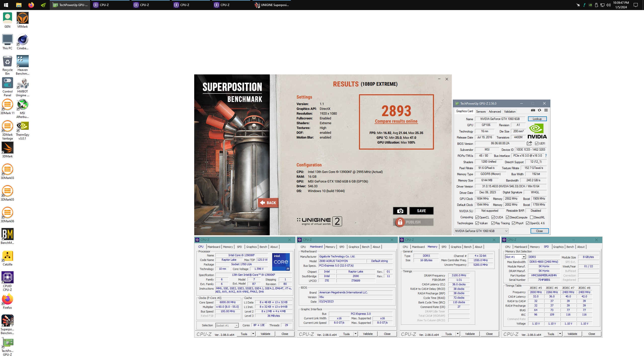Open Firefox from taskbar
644x362 pixels.
(31, 5)
